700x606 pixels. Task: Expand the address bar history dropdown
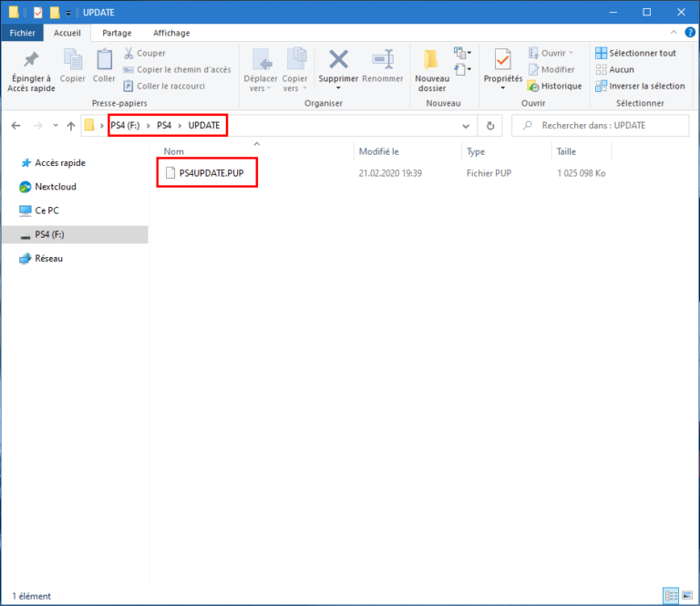point(466,126)
